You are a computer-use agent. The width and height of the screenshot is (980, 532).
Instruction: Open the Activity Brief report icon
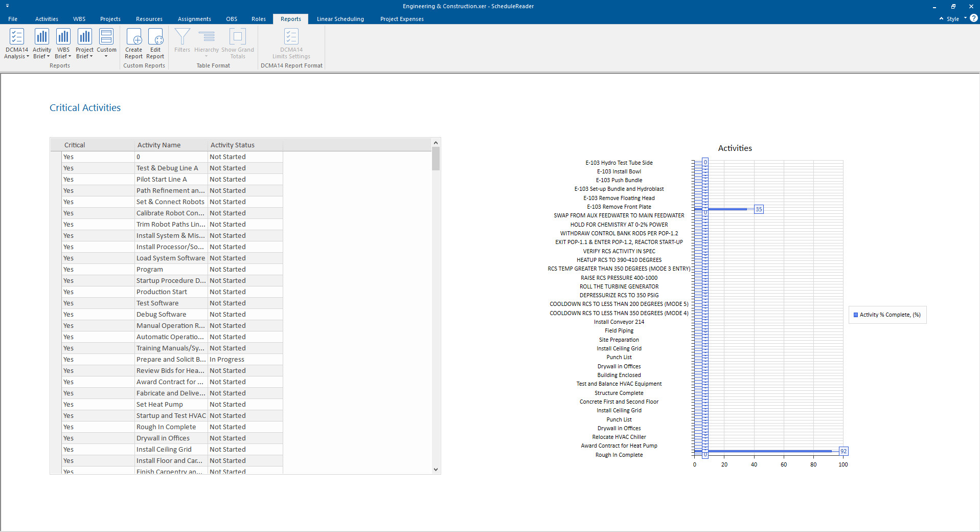coord(42,37)
